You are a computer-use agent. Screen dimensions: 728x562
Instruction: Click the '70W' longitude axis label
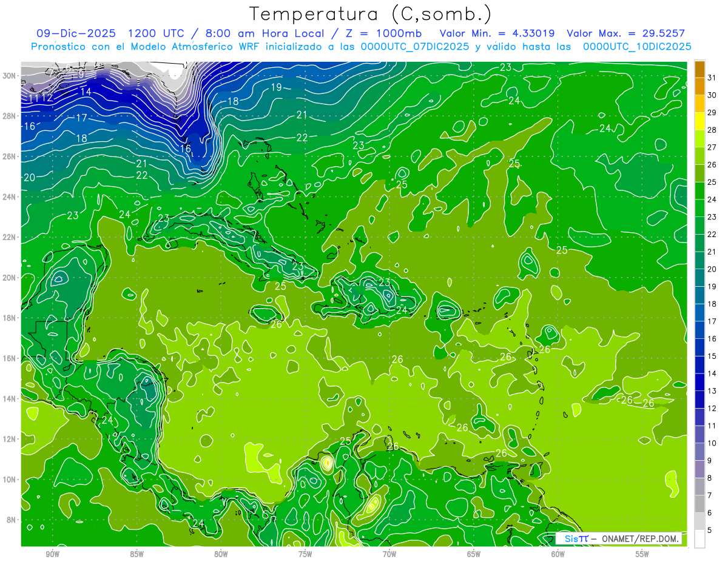(x=389, y=554)
